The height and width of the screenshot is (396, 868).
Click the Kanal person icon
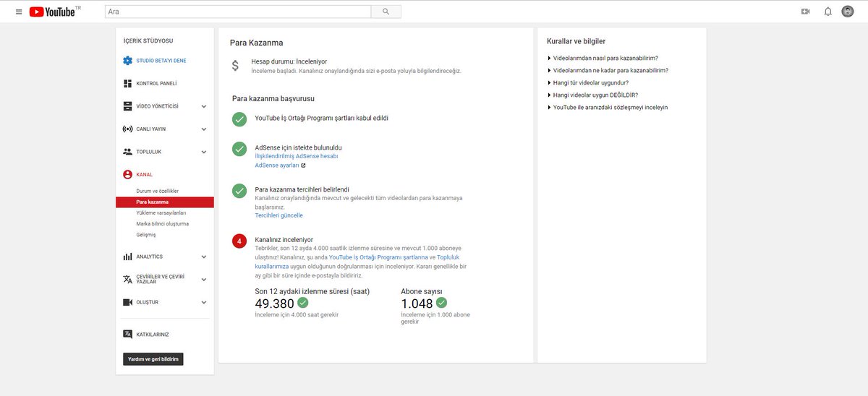click(x=127, y=174)
